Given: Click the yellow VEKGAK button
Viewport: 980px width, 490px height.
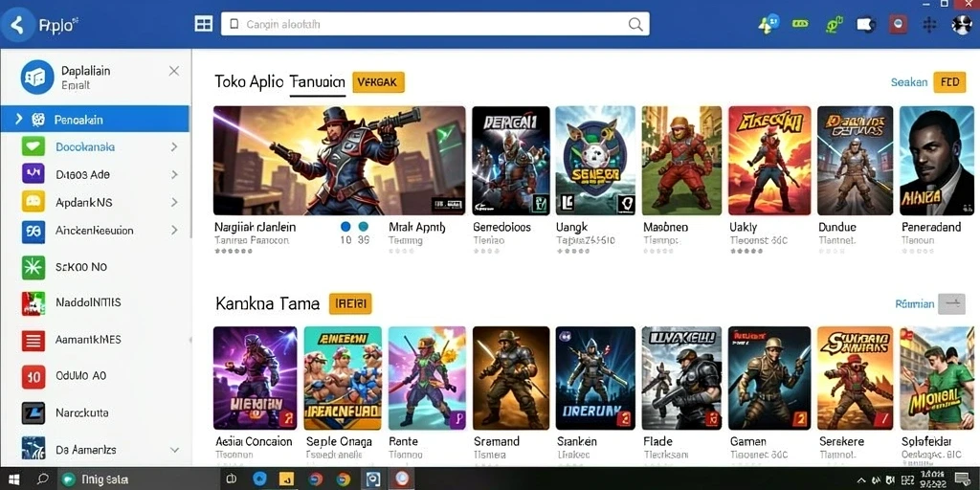Looking at the screenshot, I should [378, 82].
